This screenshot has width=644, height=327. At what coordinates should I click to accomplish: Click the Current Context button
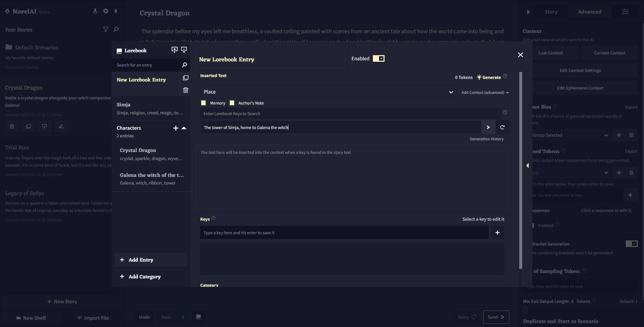point(610,53)
